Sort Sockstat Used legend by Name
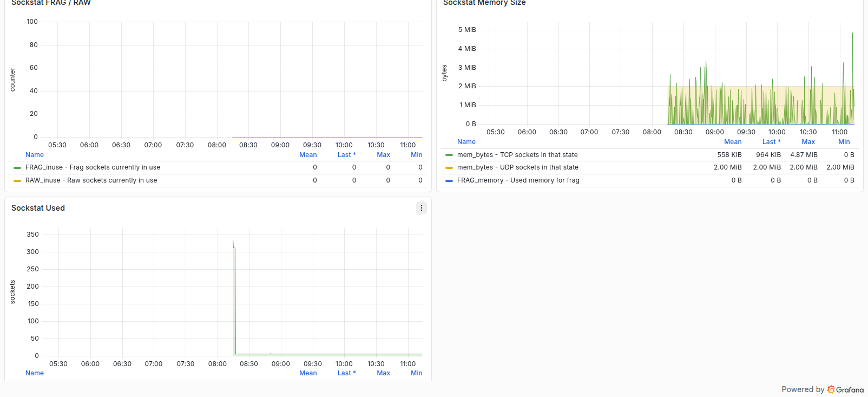Image resolution: width=868 pixels, height=397 pixels. tap(35, 373)
